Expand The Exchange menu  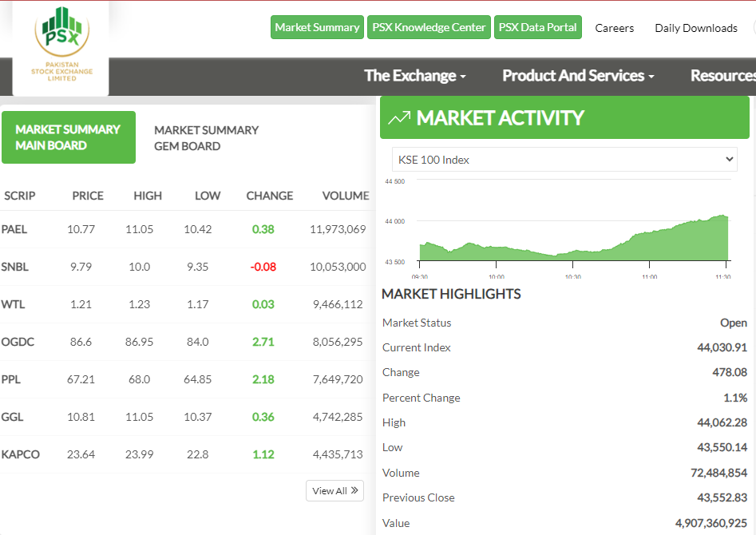coord(415,76)
